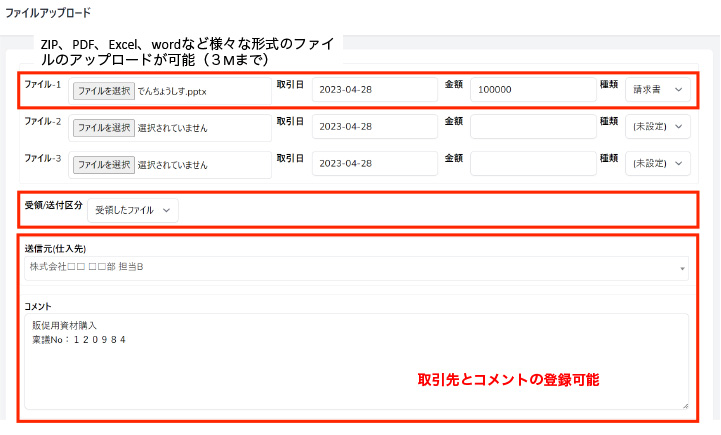Viewport: 721px width, 435px height.
Task: Click the selected filename でんちょうしす.pptx
Action: click(x=175, y=91)
